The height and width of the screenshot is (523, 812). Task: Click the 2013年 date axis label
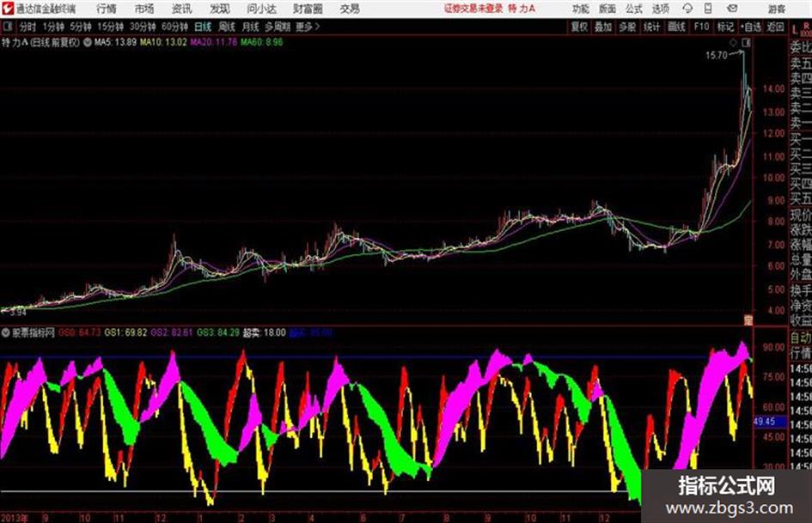click(x=15, y=518)
